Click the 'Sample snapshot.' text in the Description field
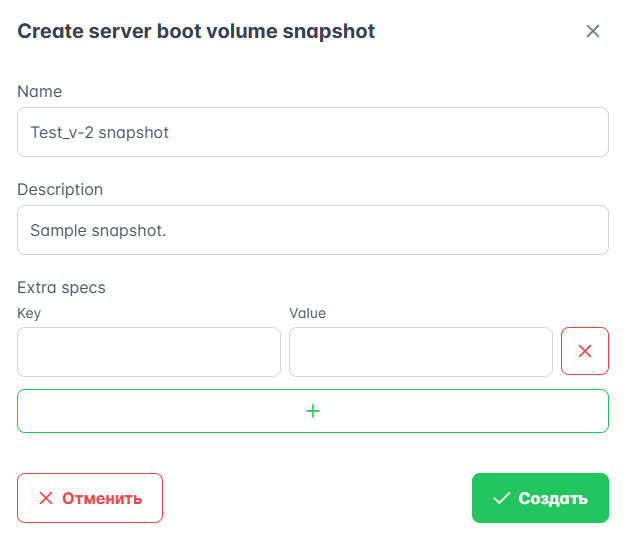628x541 pixels. click(98, 230)
